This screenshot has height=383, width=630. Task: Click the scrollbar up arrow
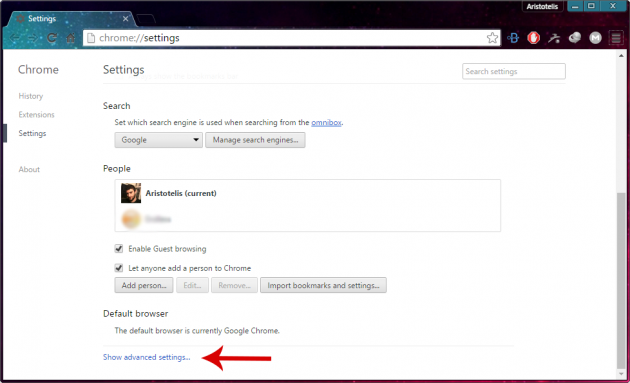[621, 56]
